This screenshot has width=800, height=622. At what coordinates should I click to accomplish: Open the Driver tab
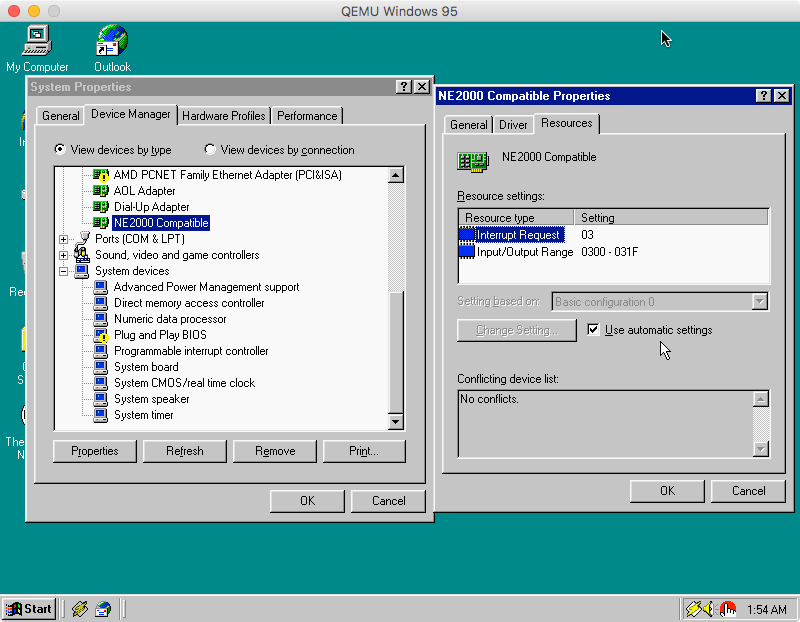click(513, 125)
